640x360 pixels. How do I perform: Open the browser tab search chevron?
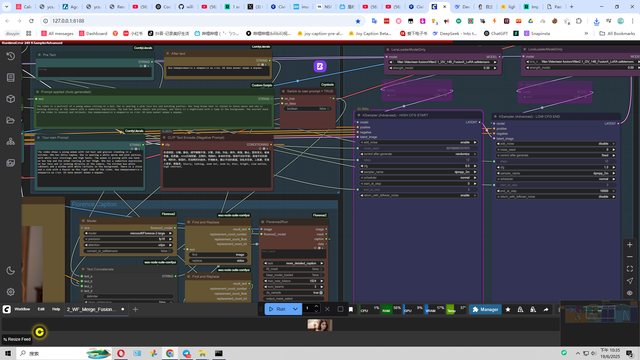6,7
